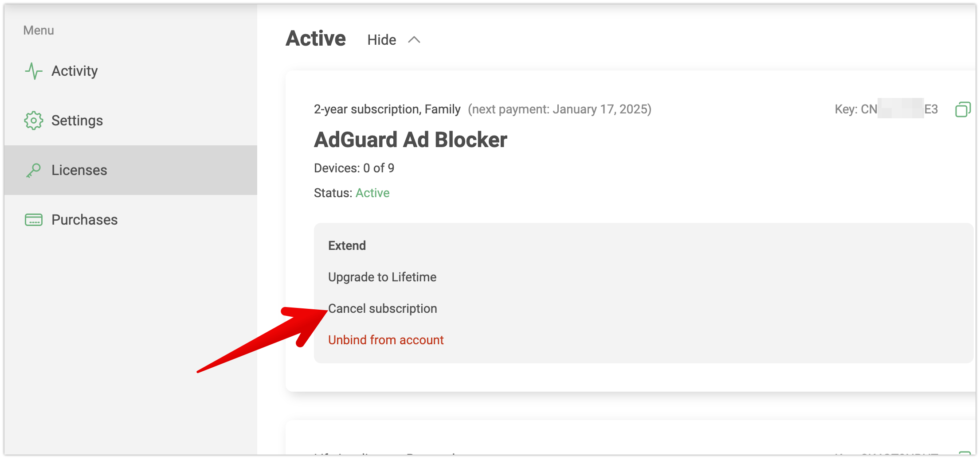Open Settings from the sidebar menu

click(78, 120)
